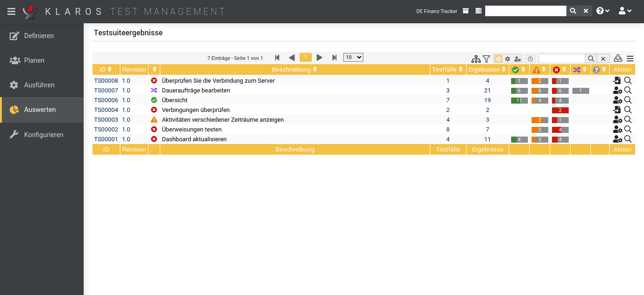
Task: Go to next page
Action: tap(320, 58)
